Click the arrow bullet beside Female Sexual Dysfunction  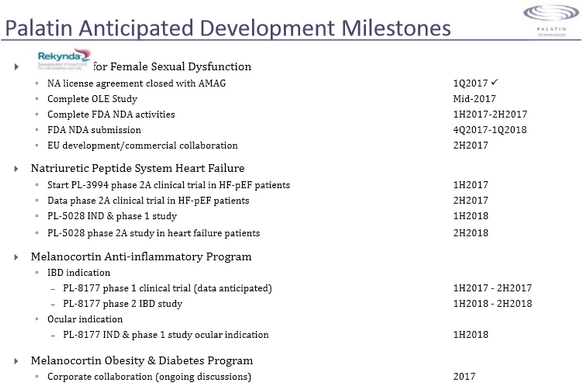coord(16,67)
